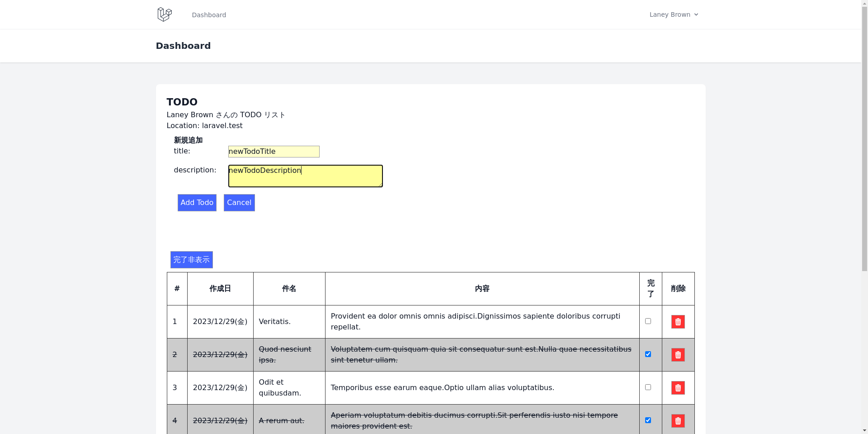Select Dashboard in the navigation bar
Screen dimensions: 868x434
pos(208,14)
